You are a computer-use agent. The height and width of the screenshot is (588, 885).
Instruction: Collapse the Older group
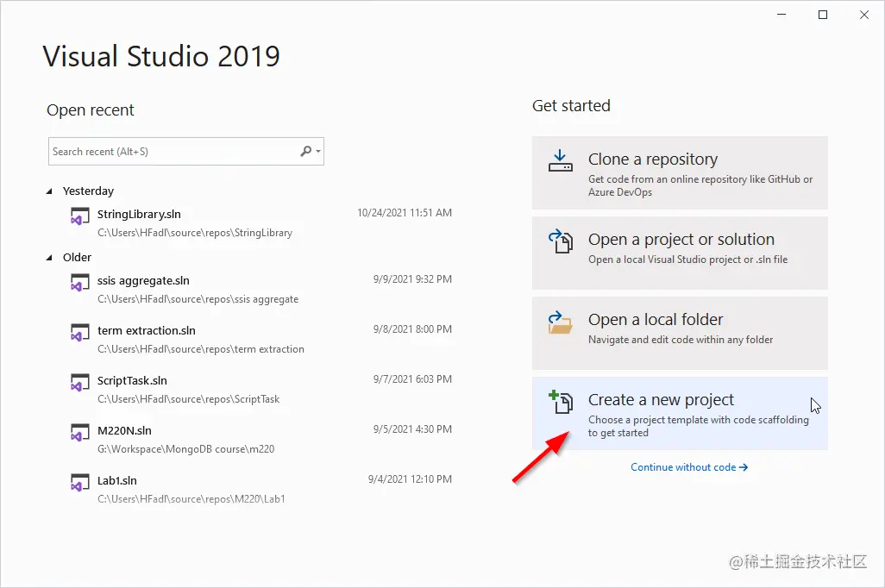(x=49, y=258)
